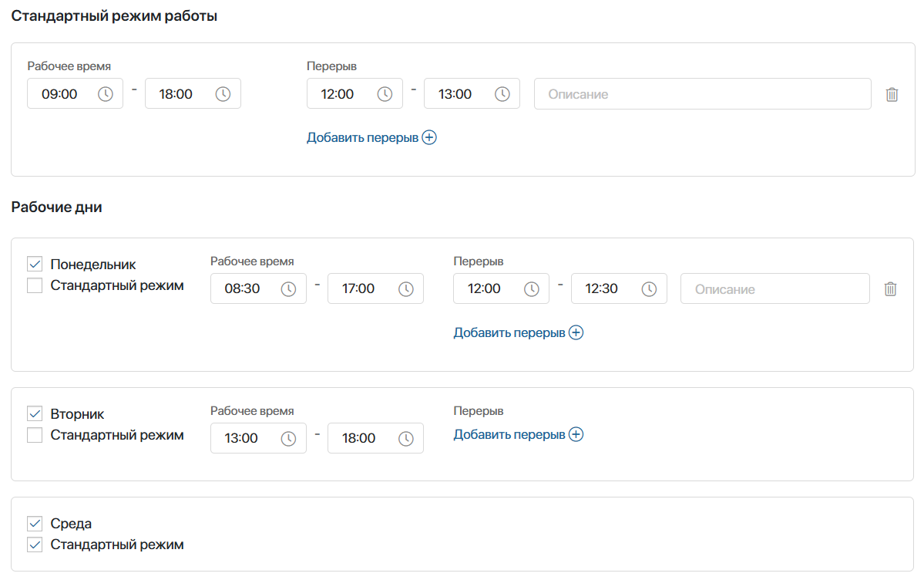The width and height of the screenshot is (924, 580).
Task: Open clock picker for standard 18:00 end time
Action: tap(223, 94)
